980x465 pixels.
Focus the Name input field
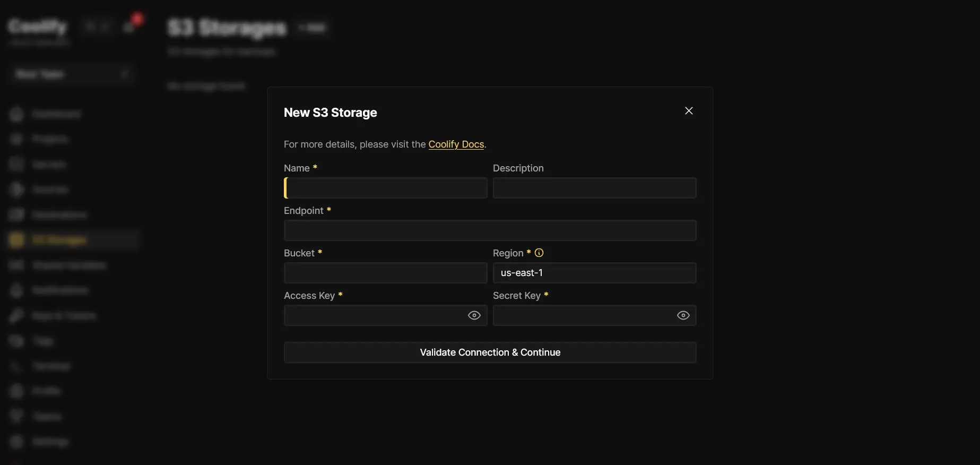pyautogui.click(x=386, y=188)
